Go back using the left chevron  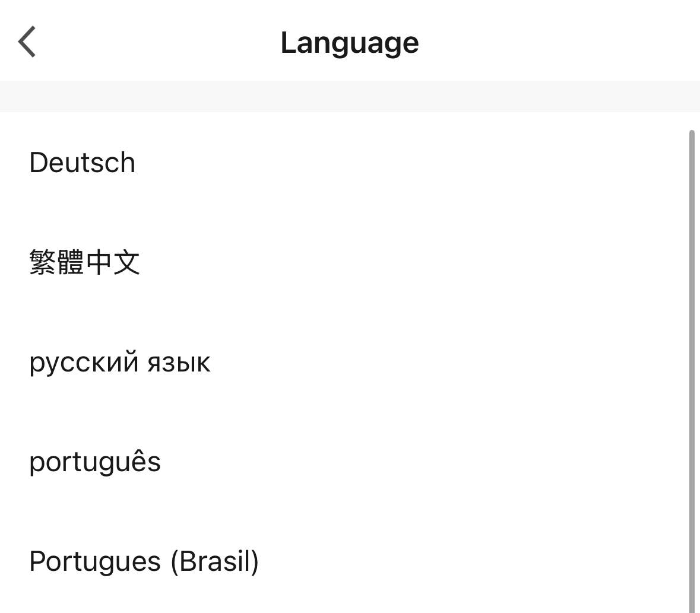point(27,42)
